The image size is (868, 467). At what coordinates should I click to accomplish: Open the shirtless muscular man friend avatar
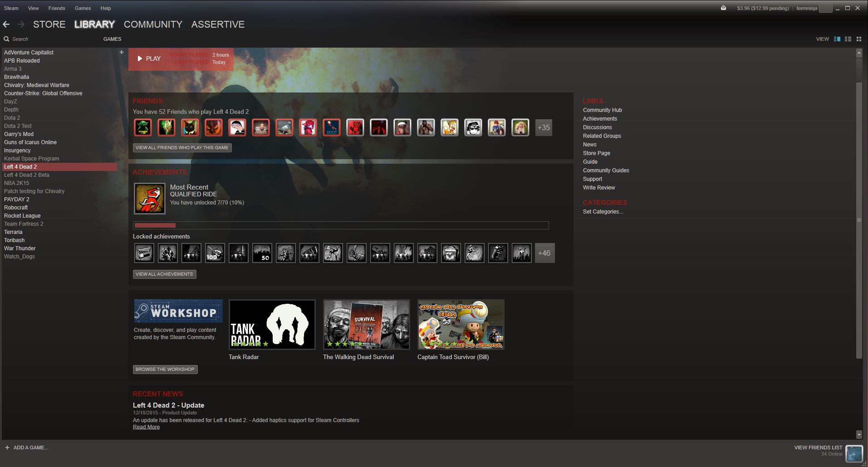tap(426, 127)
